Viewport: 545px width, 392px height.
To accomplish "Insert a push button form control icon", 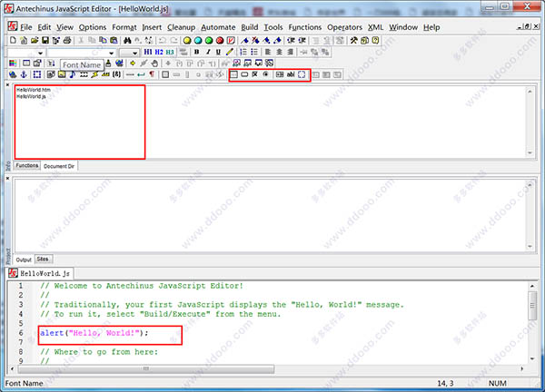I will 244,74.
